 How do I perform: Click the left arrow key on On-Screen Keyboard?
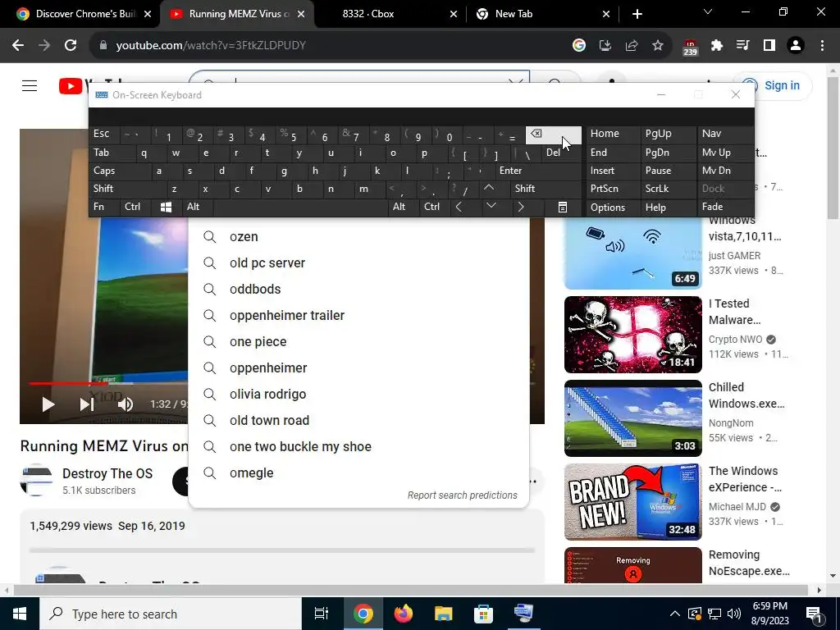click(x=459, y=208)
